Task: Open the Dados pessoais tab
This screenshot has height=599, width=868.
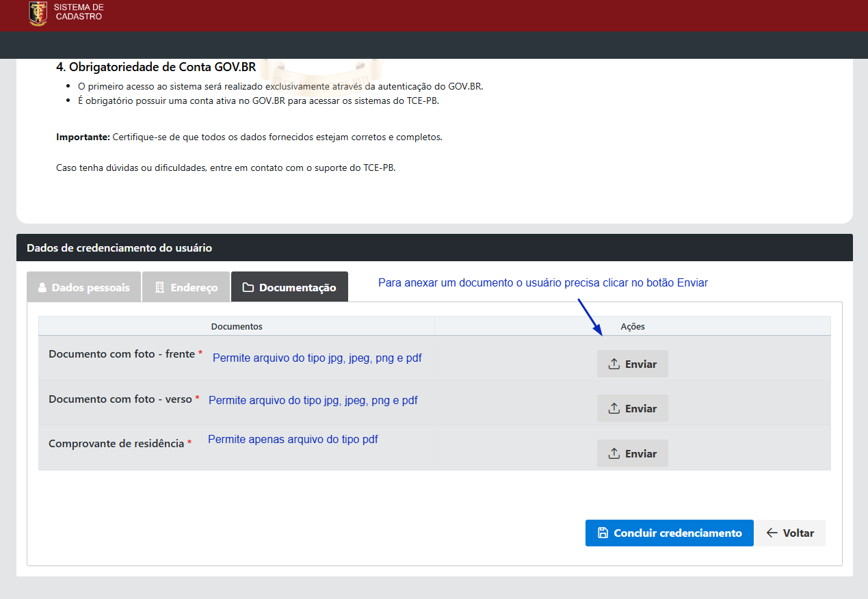Action: [83, 287]
